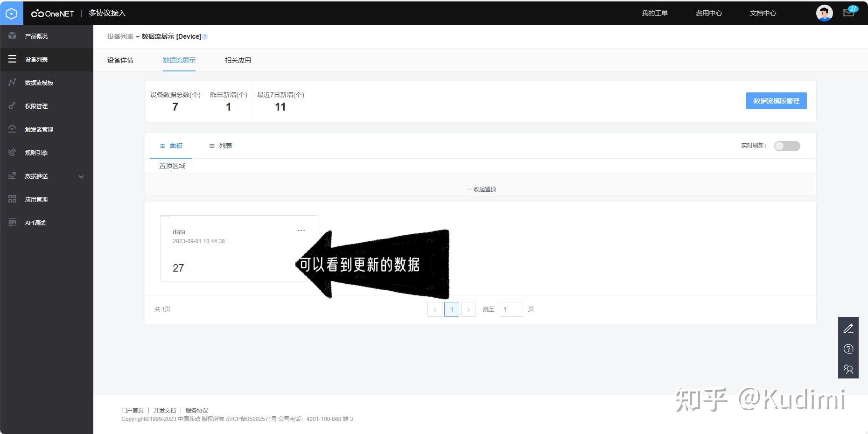Open 触发器管理 in the sidebar
The width and height of the screenshot is (868, 434).
[39, 129]
